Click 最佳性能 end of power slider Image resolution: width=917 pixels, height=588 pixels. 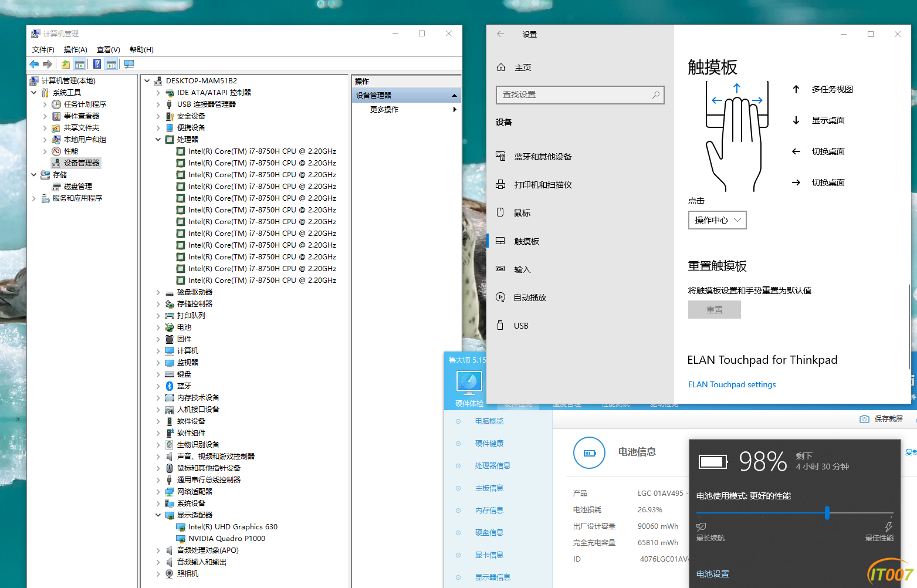point(879,533)
